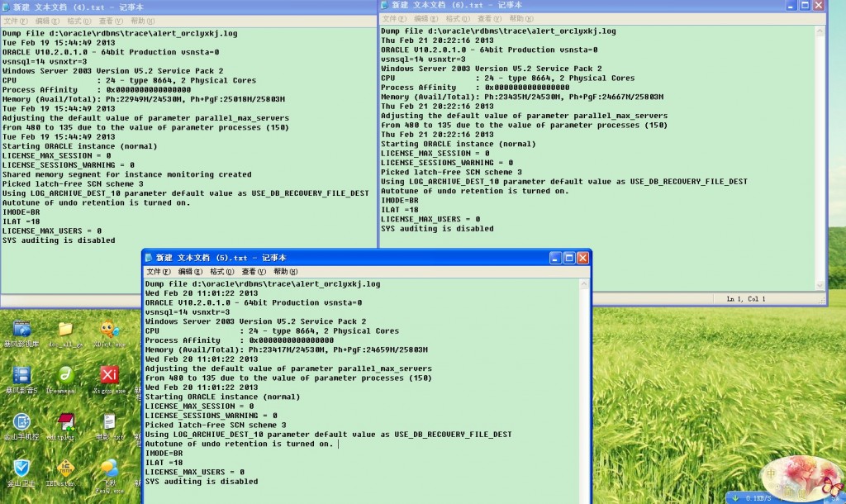This screenshot has width=846, height=504.
Task: Click 'Tue Feb 19 15:44:49 2013' second line in document (4)
Action: [x=59, y=43]
